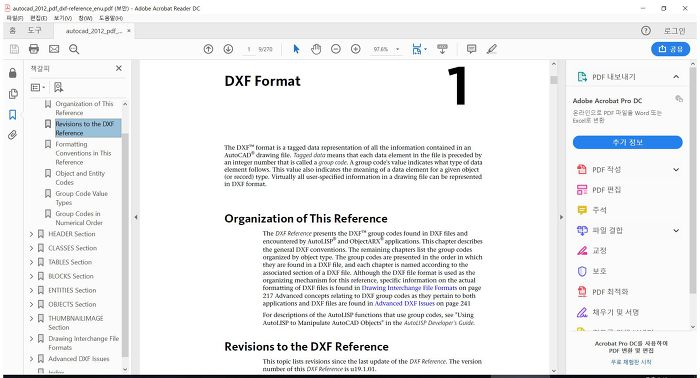Open the attachments paperclip icon

pyautogui.click(x=12, y=135)
